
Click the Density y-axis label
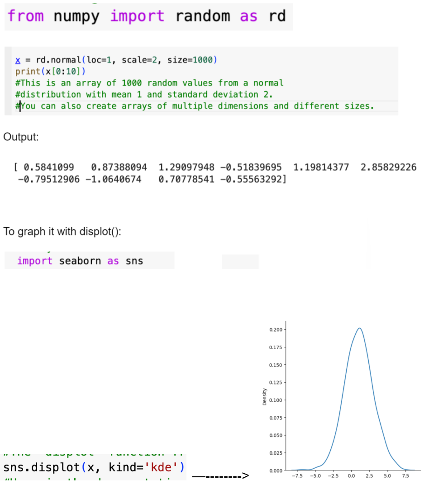coord(265,397)
